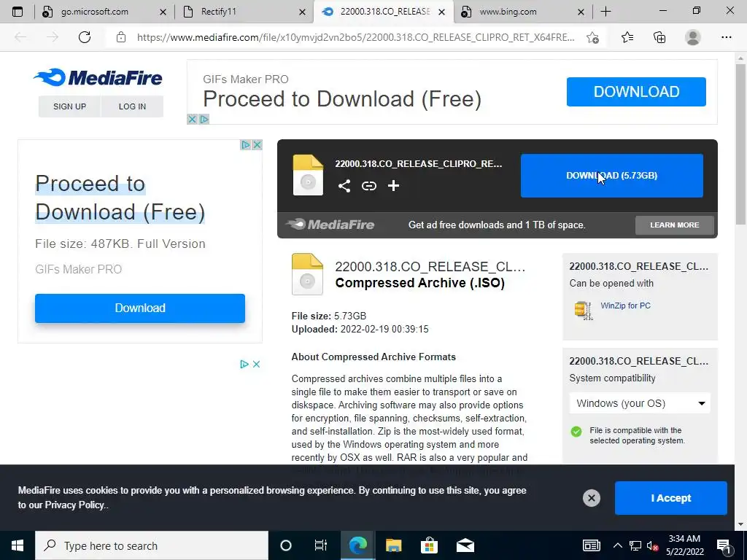Screen dimensions: 747x560
Task: Open the Windows Start menu
Action: pyautogui.click(x=18, y=545)
